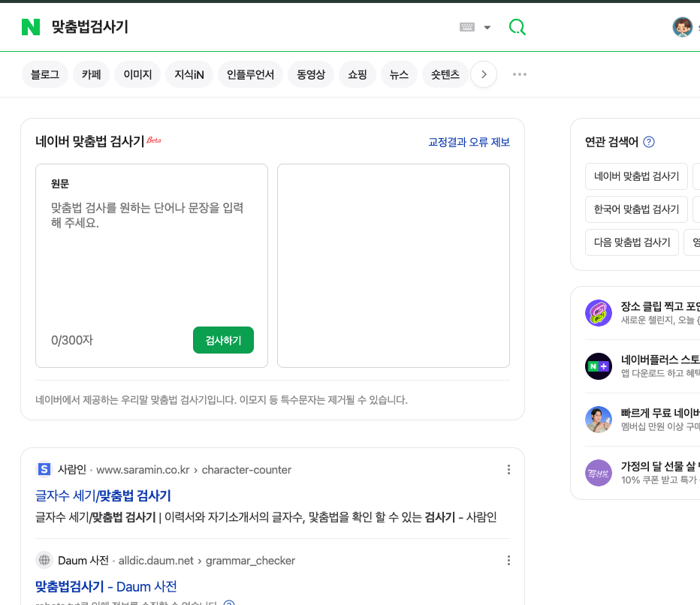Select the 이미지 tab

pos(137,74)
